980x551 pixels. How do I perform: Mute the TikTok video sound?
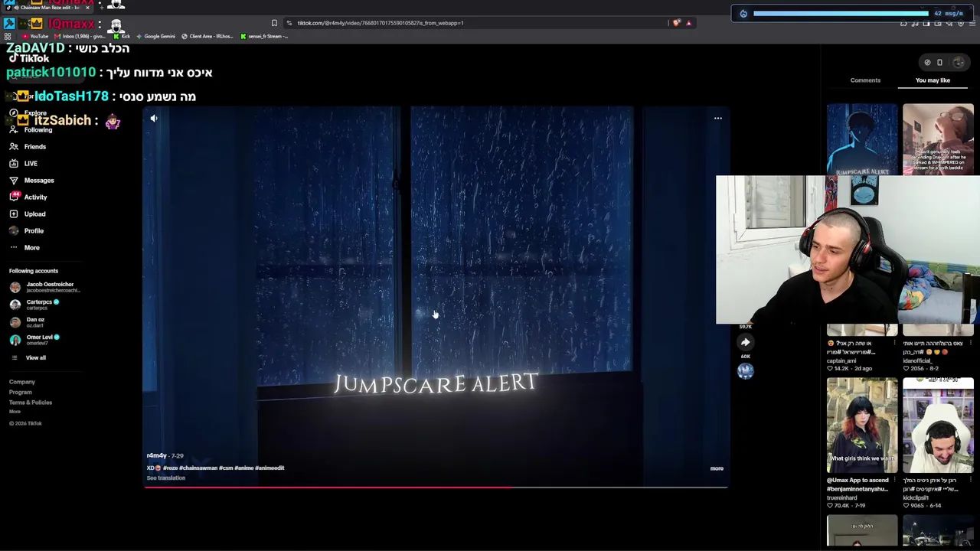[x=154, y=119]
